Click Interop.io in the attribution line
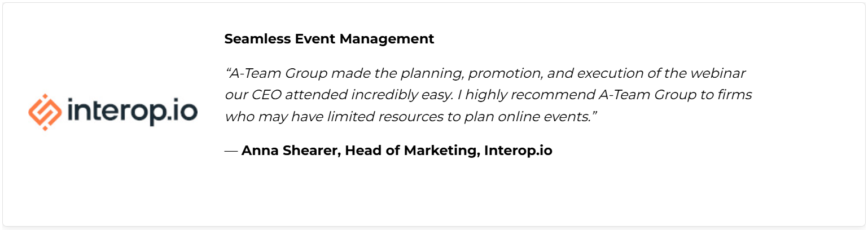 [518, 151]
